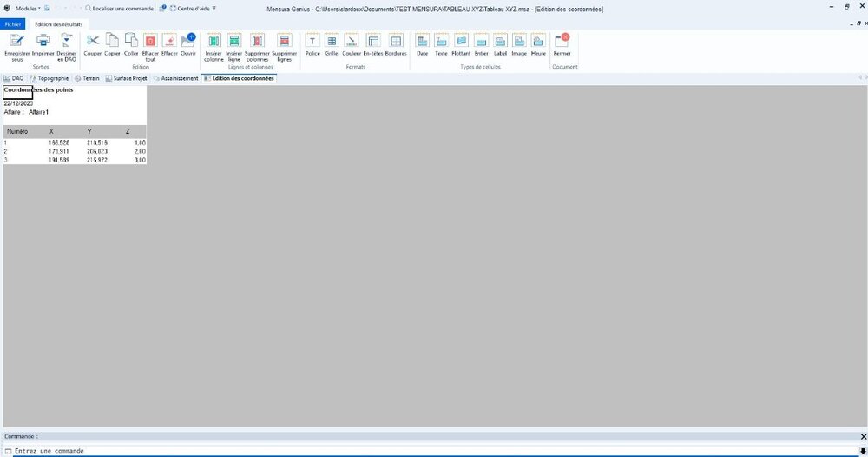Click the Coller paste icon
This screenshot has height=457, width=868.
[131, 41]
